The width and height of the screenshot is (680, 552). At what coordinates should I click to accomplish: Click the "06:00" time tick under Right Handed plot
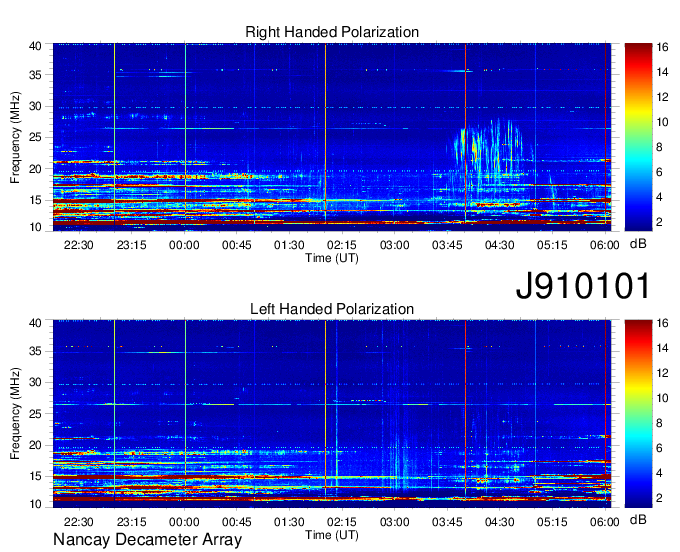coord(605,245)
